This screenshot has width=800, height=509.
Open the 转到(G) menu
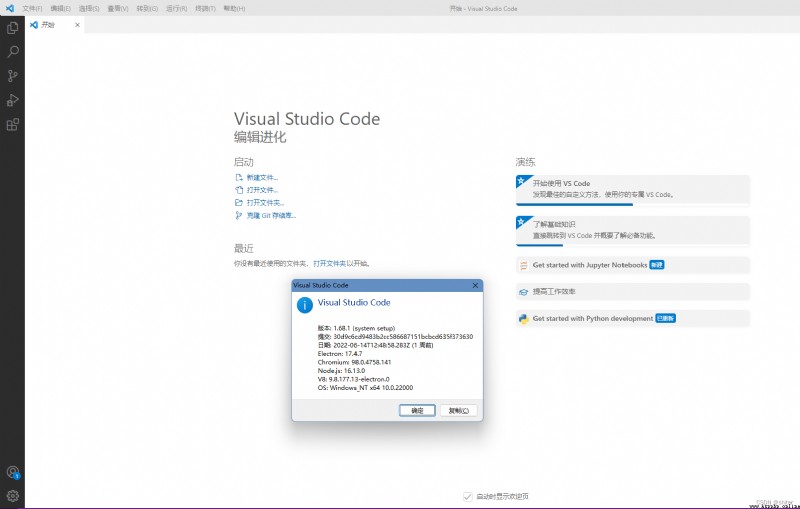click(147, 9)
